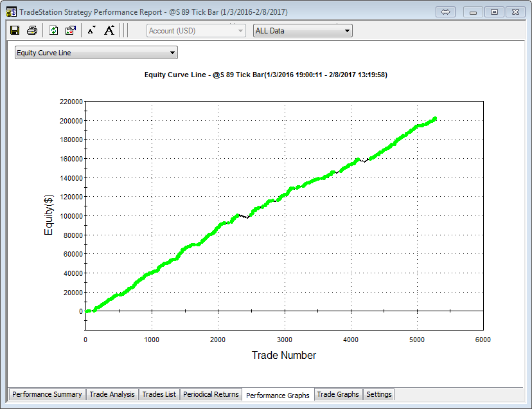Decrease font size with small A icon
532x409 pixels.
coord(91,30)
